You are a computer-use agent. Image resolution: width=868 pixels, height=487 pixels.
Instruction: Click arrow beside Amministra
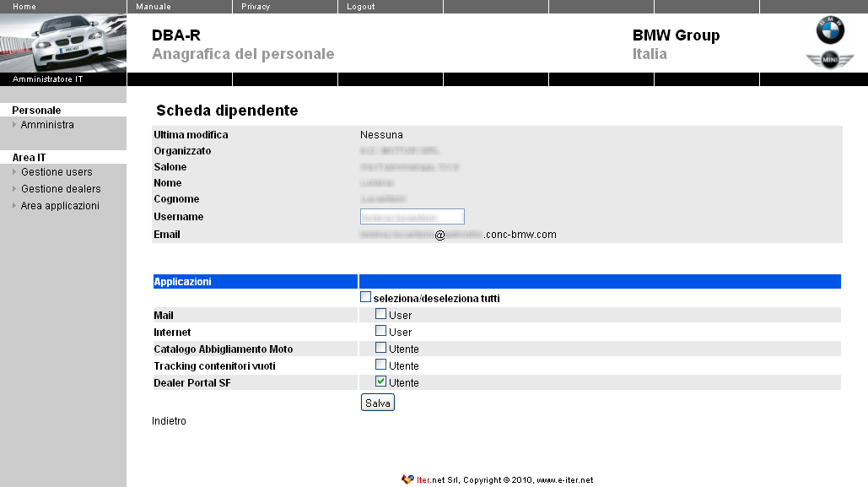point(14,125)
